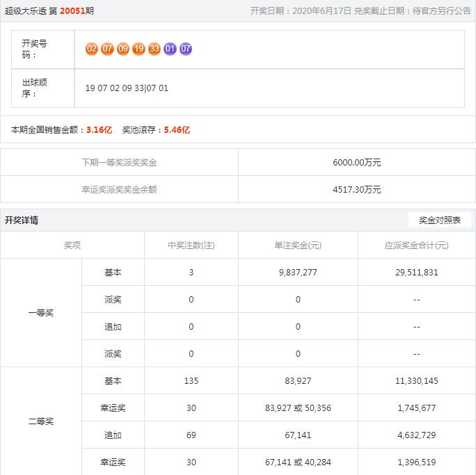
Task: Click the 追加 label under 一等奖
Action: pyautogui.click(x=113, y=327)
